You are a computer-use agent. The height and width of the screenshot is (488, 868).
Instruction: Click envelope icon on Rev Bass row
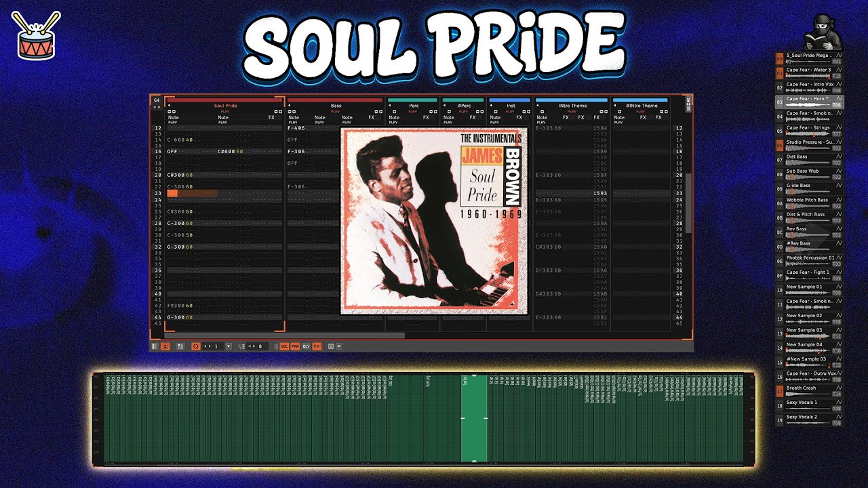(x=839, y=228)
